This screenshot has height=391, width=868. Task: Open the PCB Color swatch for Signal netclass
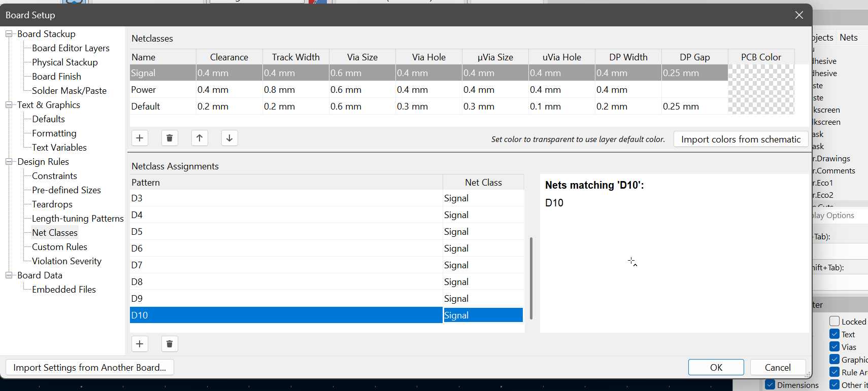(761, 73)
